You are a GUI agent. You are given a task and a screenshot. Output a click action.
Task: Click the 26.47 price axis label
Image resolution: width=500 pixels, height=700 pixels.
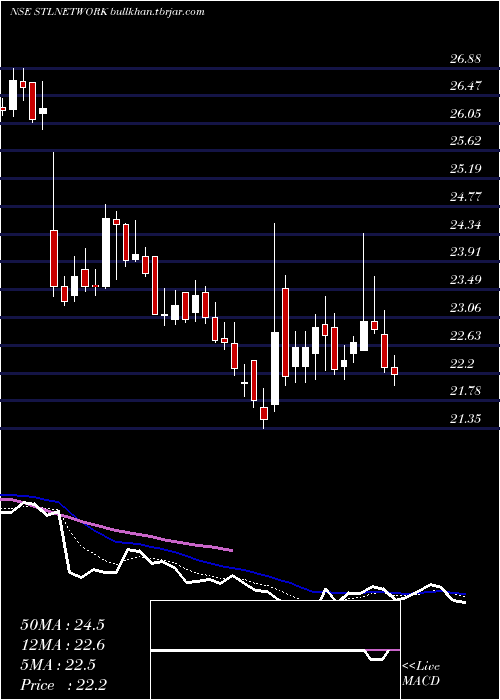coord(466,86)
